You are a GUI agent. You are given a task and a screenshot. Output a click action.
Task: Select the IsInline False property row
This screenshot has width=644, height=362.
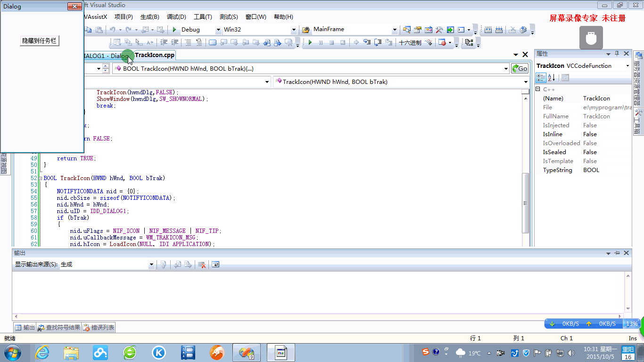(x=583, y=134)
